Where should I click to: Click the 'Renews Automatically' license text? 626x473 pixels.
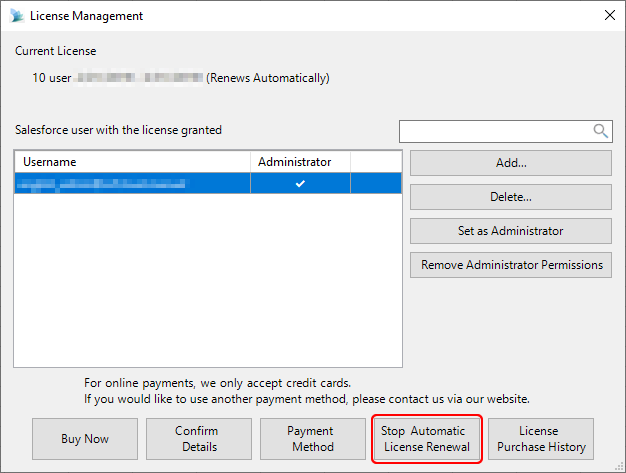pos(268,78)
